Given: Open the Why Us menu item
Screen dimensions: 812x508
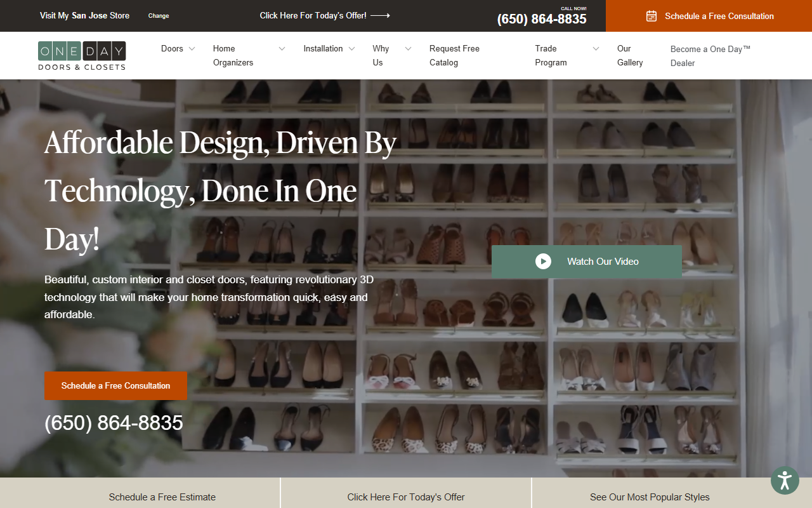Looking at the screenshot, I should click(x=381, y=55).
